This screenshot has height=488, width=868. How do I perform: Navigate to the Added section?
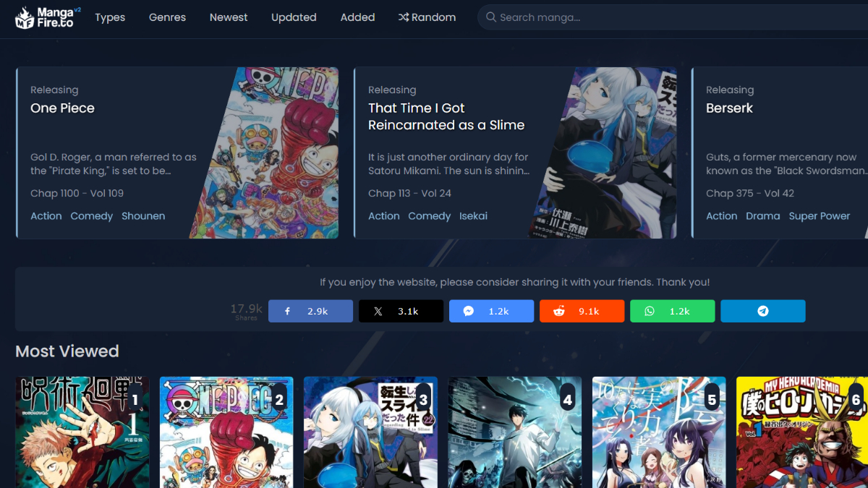pyautogui.click(x=357, y=17)
